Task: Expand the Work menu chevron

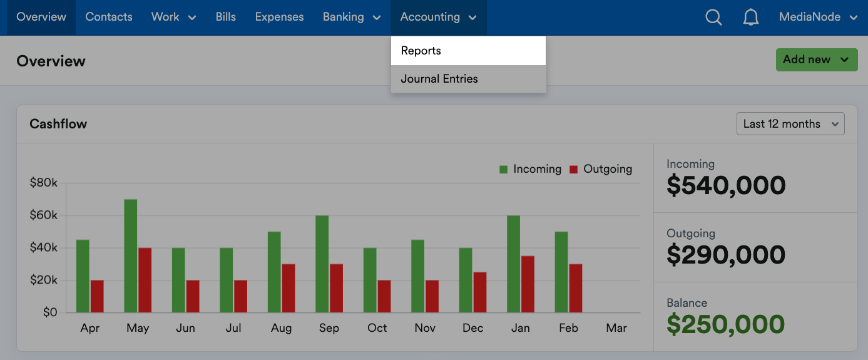Action: click(192, 18)
